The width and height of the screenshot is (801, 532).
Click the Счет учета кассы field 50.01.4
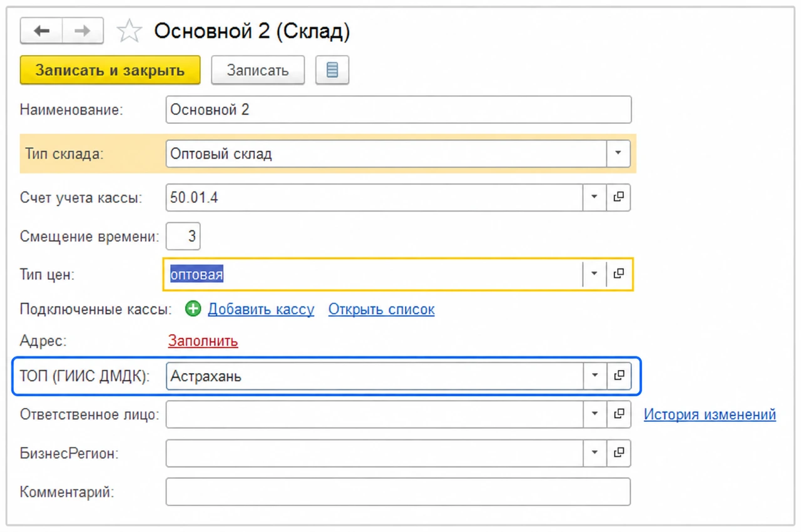click(x=374, y=197)
